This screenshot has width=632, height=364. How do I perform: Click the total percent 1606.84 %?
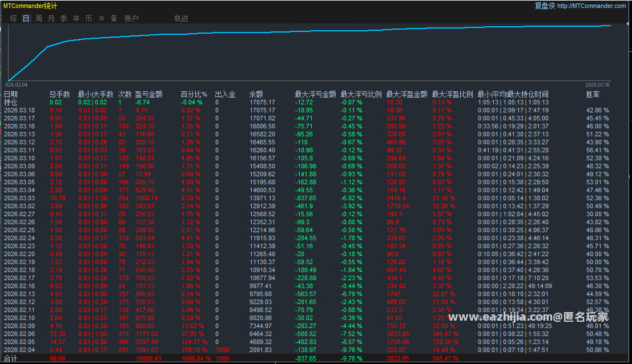(196, 358)
